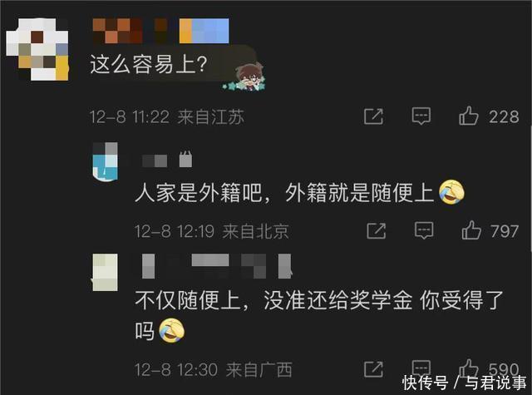Open the avatar of the 北京 commenter
The height and width of the screenshot is (395, 532).
click(x=106, y=161)
